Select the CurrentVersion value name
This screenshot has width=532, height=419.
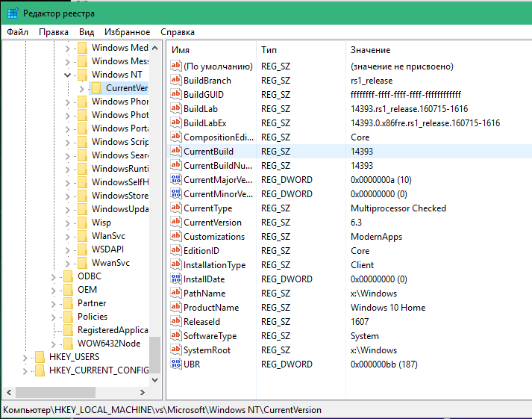213,223
